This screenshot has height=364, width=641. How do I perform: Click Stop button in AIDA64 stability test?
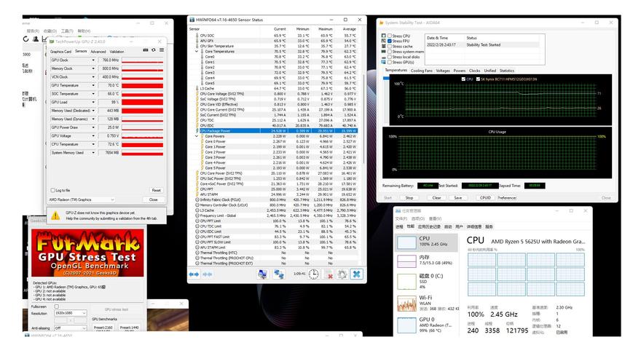pyautogui.click(x=409, y=198)
